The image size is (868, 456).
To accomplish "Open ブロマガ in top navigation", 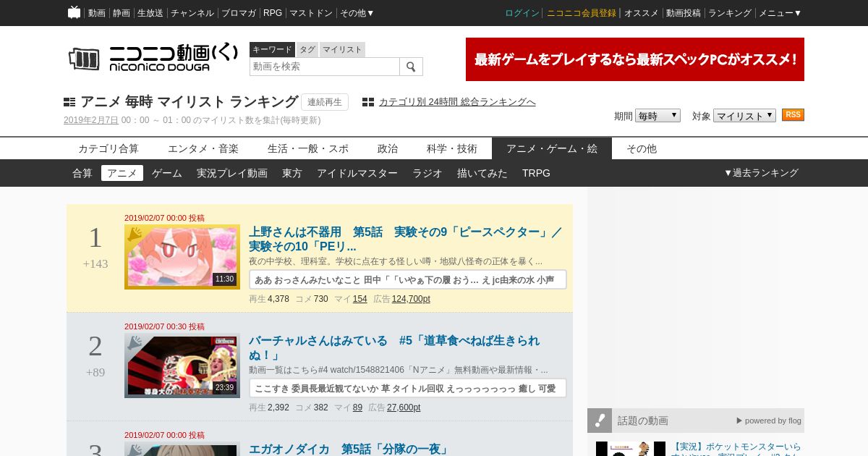I will tap(239, 13).
